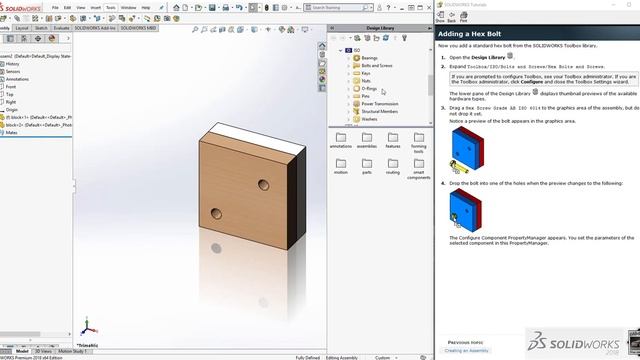Image resolution: width=640 pixels, height=360 pixels.
Task: Open the Window menu
Action: (x=128, y=7)
